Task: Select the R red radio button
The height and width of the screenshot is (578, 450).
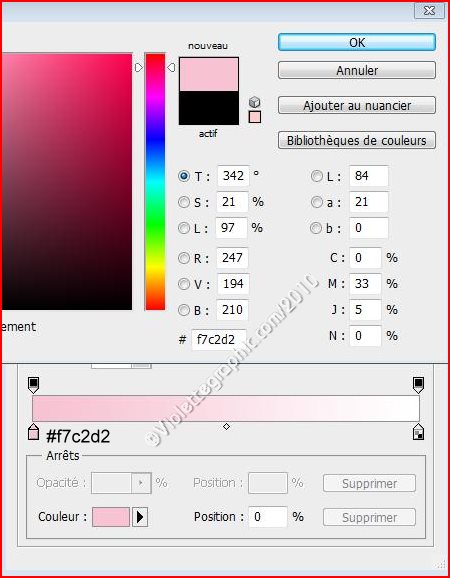Action: (184, 258)
